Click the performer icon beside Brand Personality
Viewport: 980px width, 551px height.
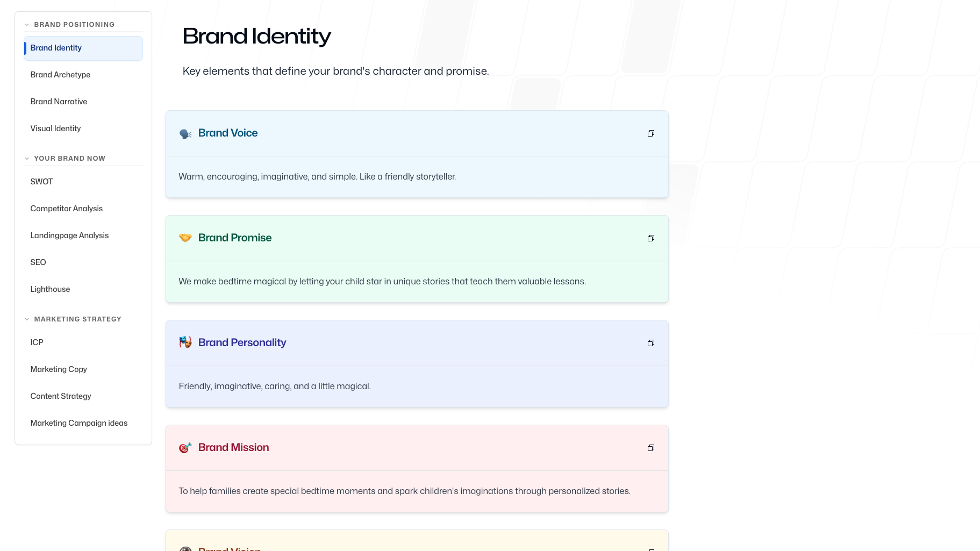click(185, 342)
